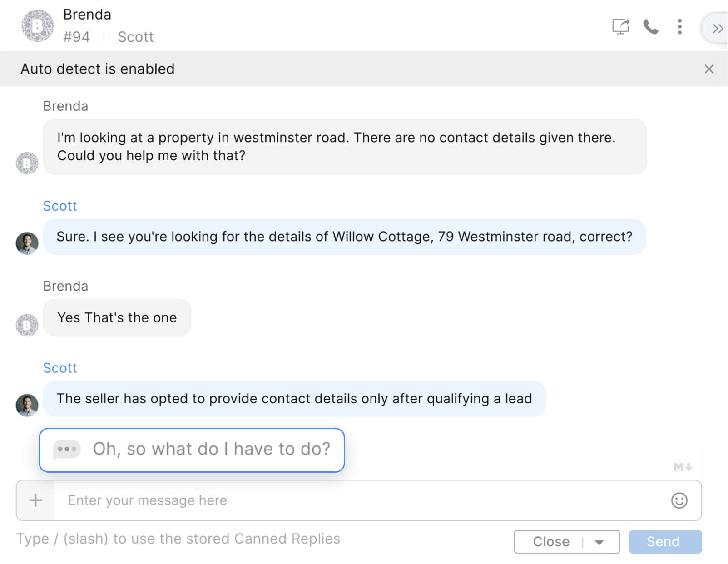Expand the side panel with double chevron
The image size is (728, 564).
tap(717, 29)
